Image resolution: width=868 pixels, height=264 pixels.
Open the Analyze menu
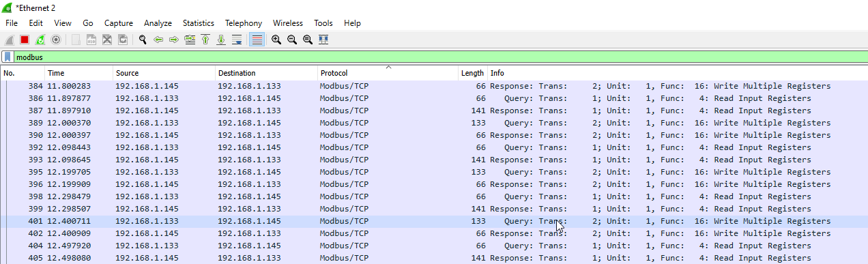point(158,23)
